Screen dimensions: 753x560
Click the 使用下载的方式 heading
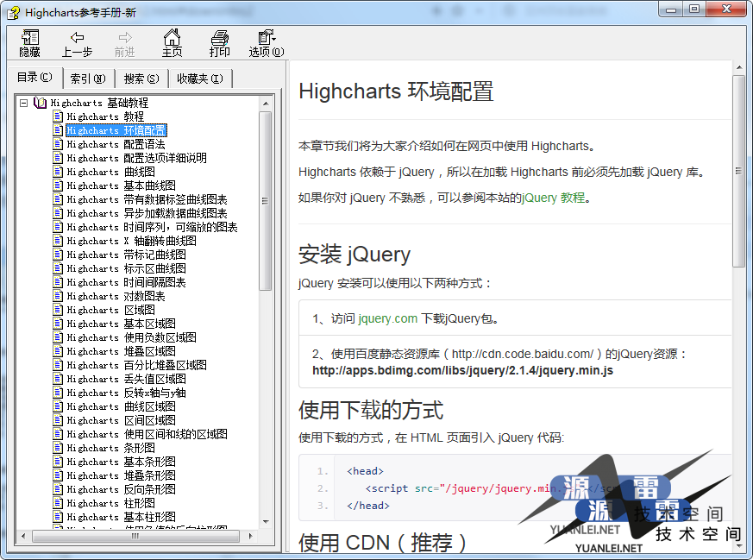(371, 410)
